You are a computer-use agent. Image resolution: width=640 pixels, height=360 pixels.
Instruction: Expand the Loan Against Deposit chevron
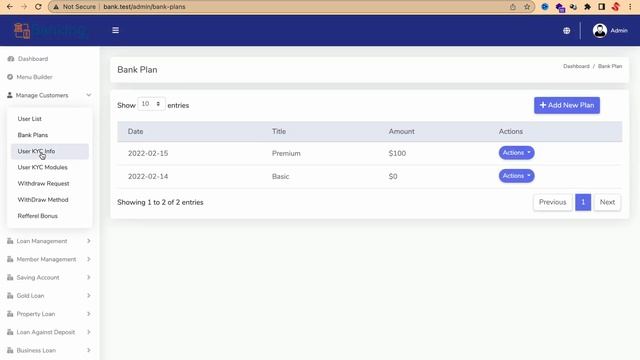coord(89,332)
